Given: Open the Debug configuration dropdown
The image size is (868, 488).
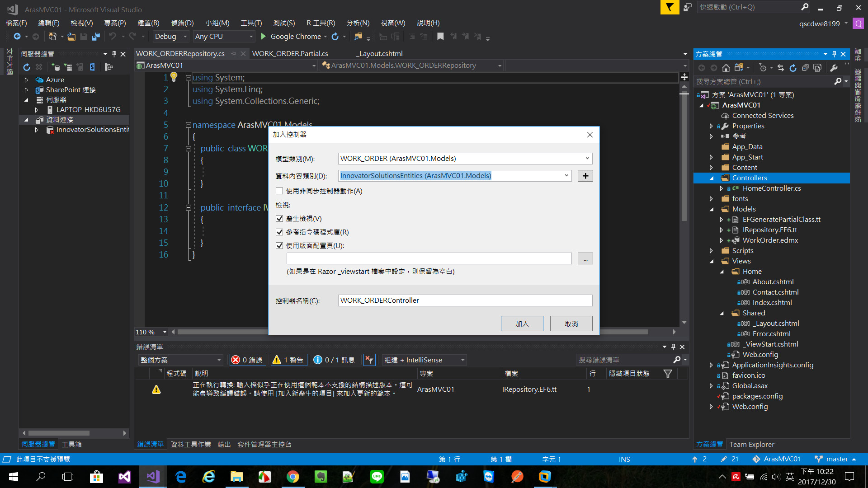Looking at the screenshot, I should coord(185,37).
